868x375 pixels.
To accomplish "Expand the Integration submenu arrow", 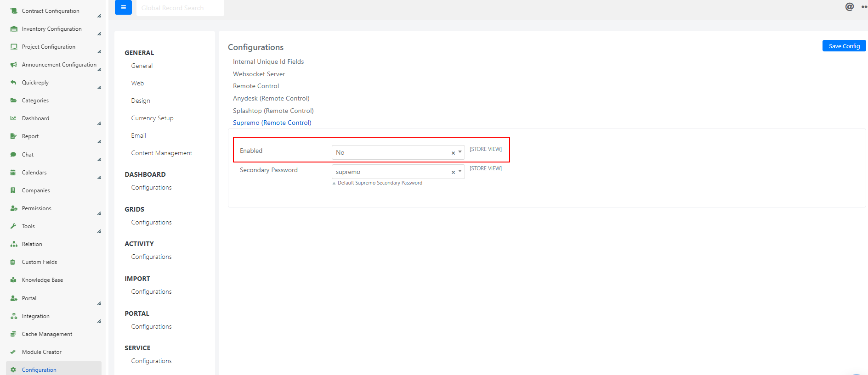I will click(x=99, y=321).
